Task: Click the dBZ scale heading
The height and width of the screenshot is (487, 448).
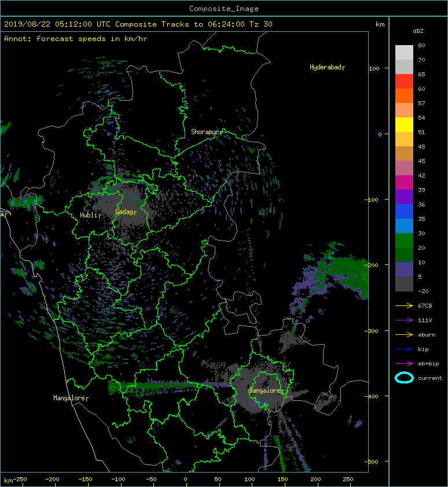Action: [418, 31]
